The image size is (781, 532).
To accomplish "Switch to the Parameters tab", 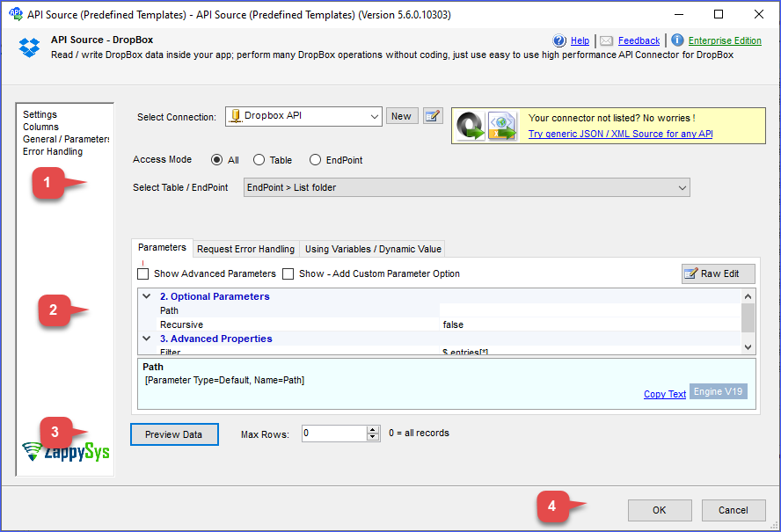I will (x=162, y=248).
